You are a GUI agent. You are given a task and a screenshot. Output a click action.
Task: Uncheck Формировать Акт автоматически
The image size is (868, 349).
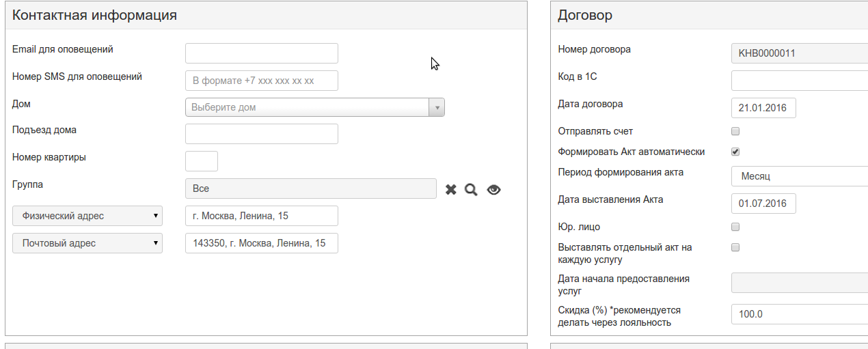(x=735, y=152)
